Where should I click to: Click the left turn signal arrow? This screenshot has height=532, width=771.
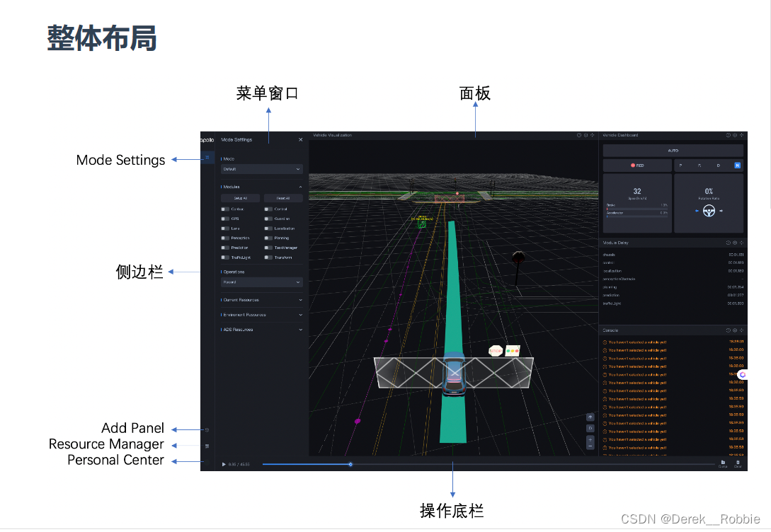697,211
